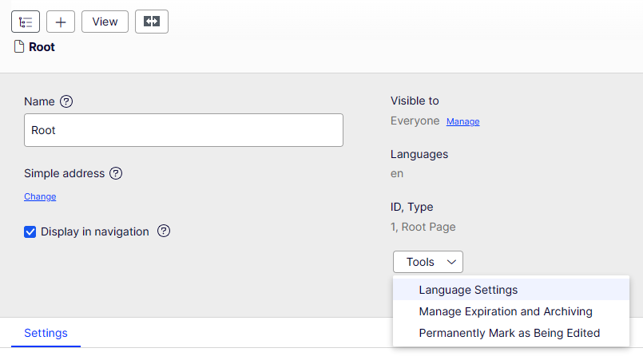This screenshot has width=643, height=364.
Task: Switch to the Settings tab
Action: click(46, 333)
